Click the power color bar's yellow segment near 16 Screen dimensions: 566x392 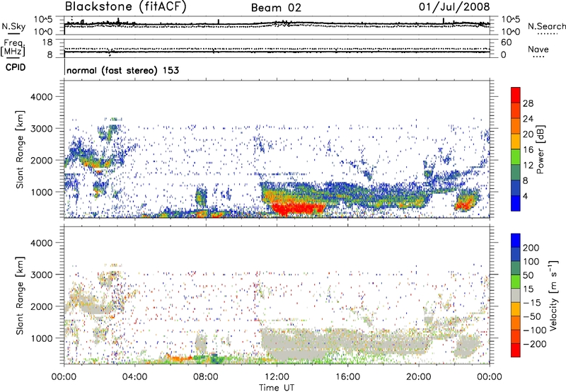tap(516, 141)
